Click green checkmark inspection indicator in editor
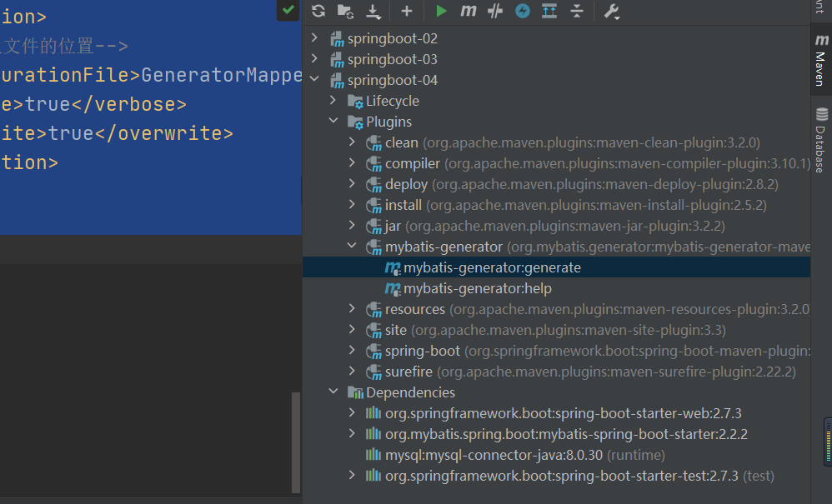832x504 pixels. coord(288,9)
